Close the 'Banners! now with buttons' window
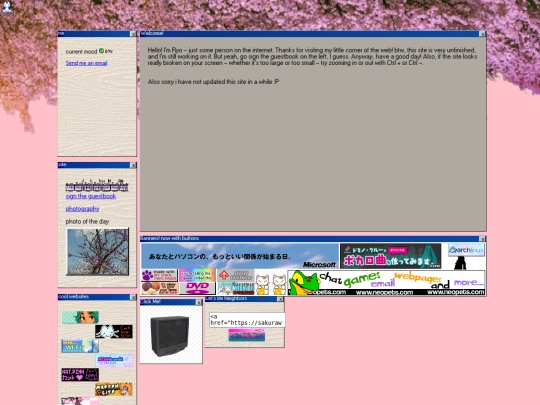540x405 pixels. (x=482, y=239)
